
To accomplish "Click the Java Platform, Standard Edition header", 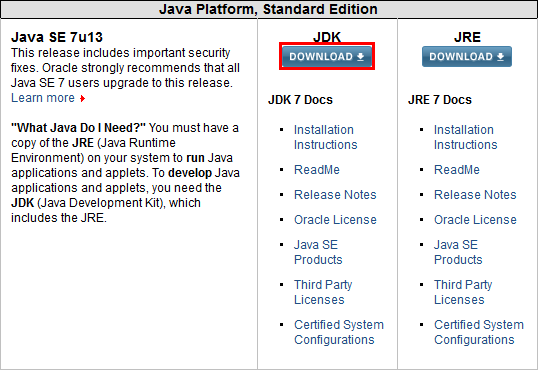I will (x=268, y=9).
